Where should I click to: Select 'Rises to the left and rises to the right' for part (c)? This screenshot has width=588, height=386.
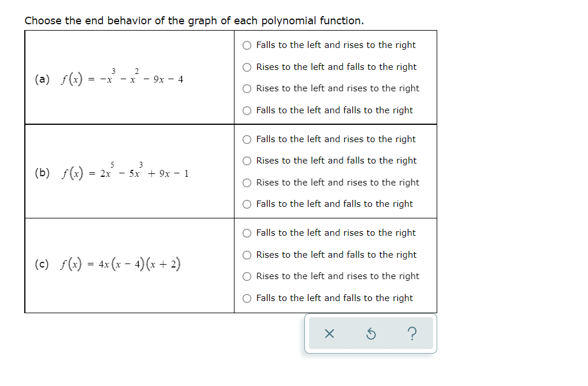(x=247, y=276)
